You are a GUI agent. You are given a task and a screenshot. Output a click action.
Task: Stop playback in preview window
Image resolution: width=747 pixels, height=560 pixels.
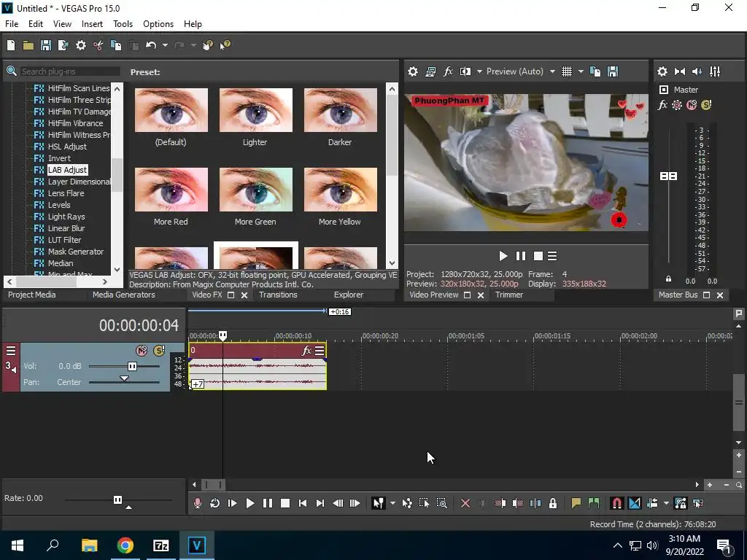(x=538, y=256)
